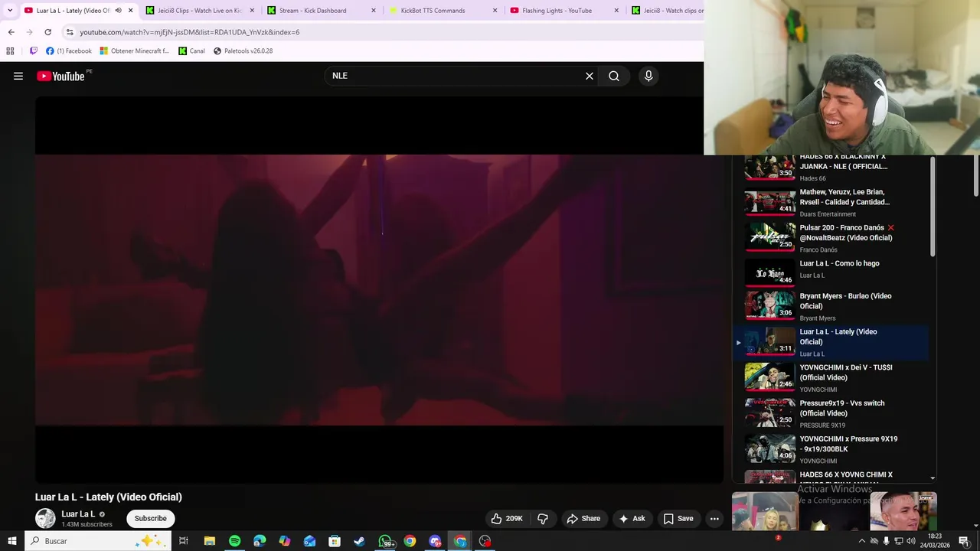Open the Chrome apps grid bookmark
The width and height of the screenshot is (980, 551).
(10, 51)
